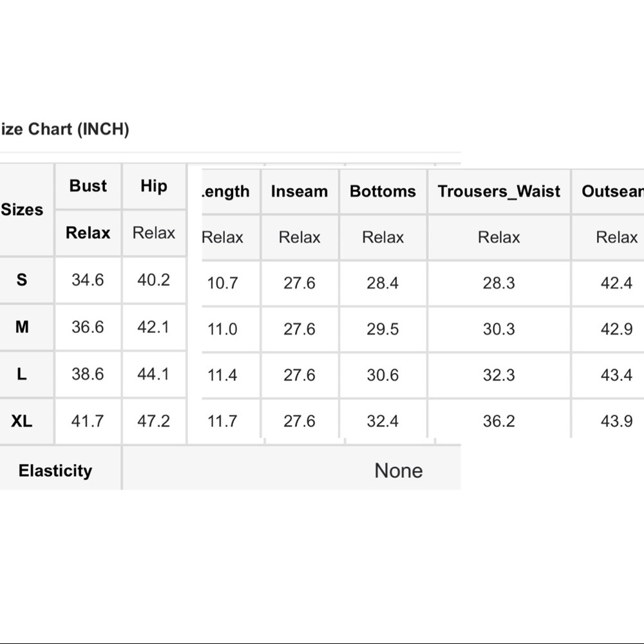Select the Inseam column header
The image size is (644, 644).
[299, 191]
